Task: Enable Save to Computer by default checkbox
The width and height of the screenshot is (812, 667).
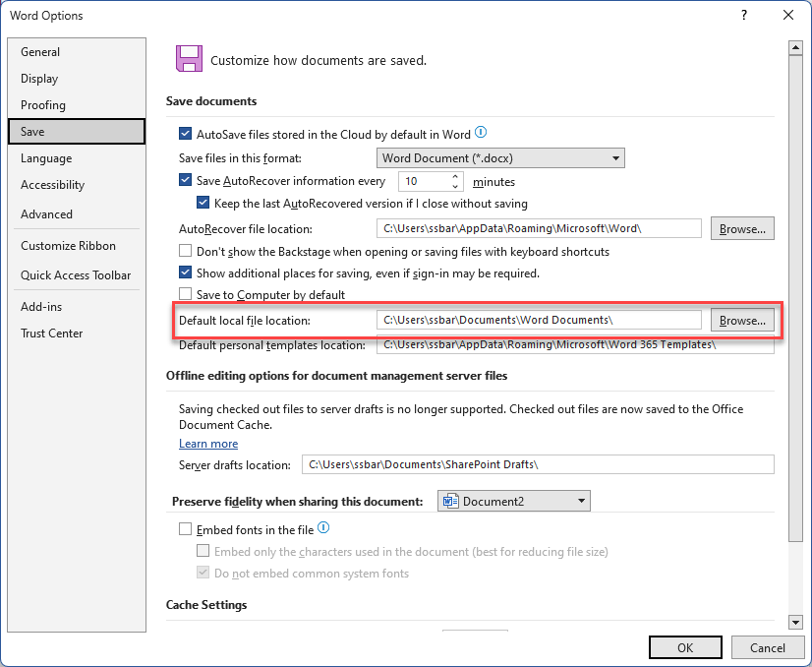Action: pyautogui.click(x=185, y=294)
